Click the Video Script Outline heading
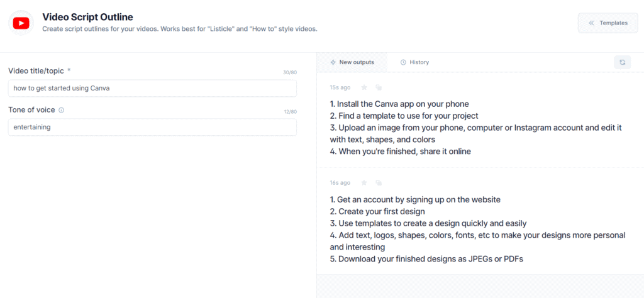 [88, 17]
